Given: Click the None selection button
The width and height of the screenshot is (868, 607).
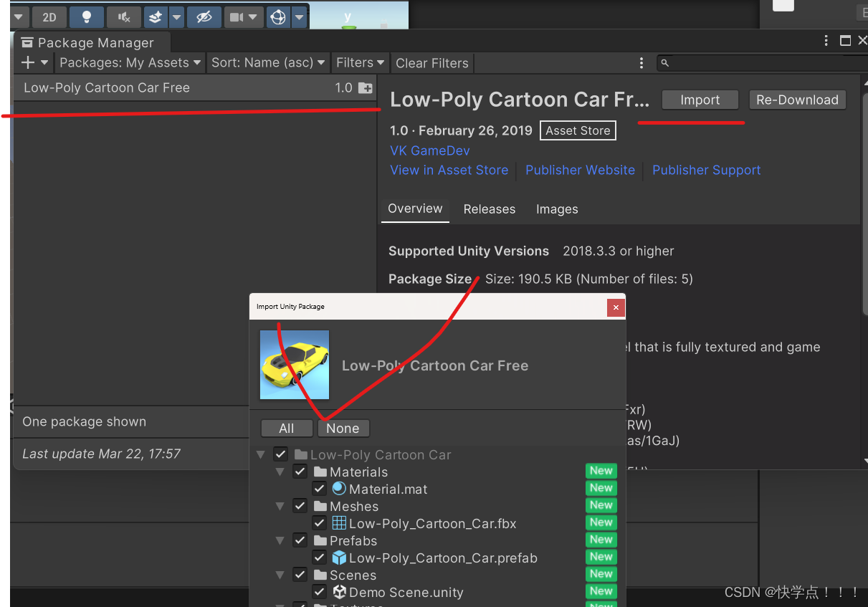Looking at the screenshot, I should coord(343,428).
